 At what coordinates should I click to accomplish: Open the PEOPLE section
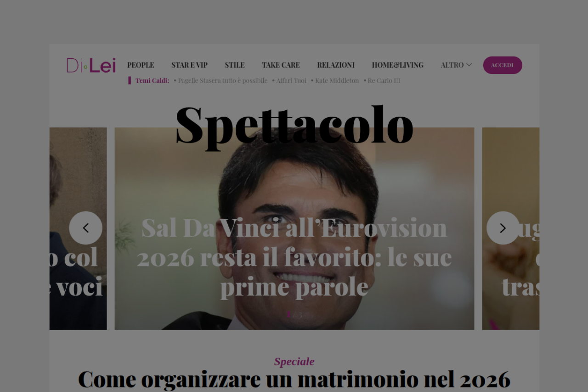tap(141, 65)
